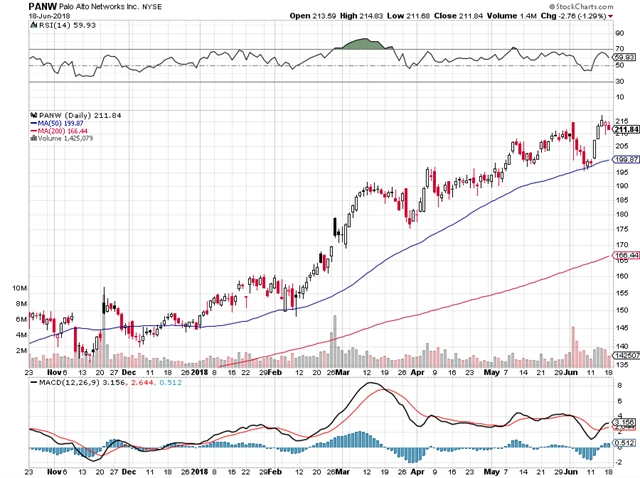Image resolution: width=640 pixels, height=478 pixels.
Task: Click the 0.512 histogram tag on MACD axis
Action: (x=624, y=442)
